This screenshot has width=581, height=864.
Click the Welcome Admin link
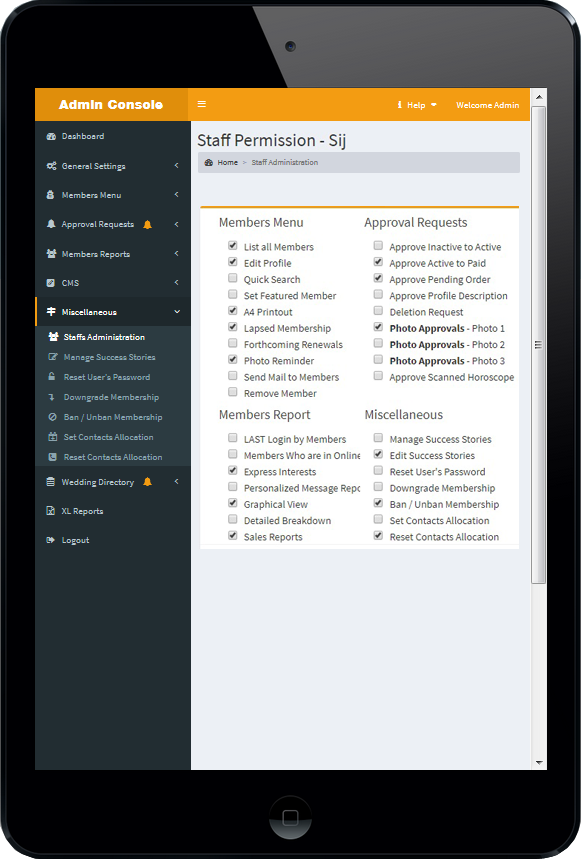click(487, 105)
